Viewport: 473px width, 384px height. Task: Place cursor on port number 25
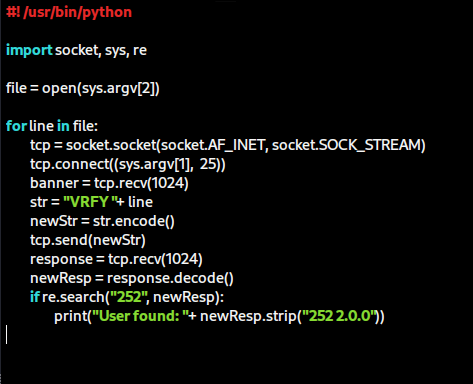click(208, 164)
